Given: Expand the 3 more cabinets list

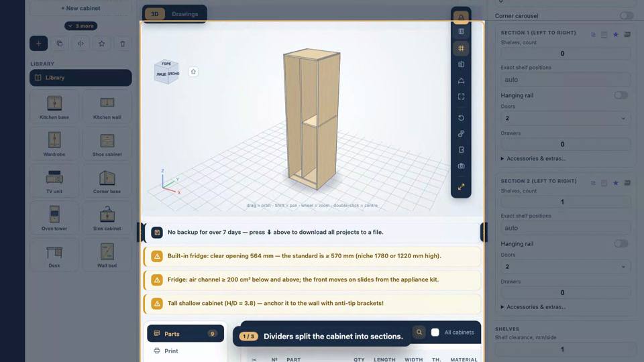Looking at the screenshot, I should pyautogui.click(x=81, y=26).
